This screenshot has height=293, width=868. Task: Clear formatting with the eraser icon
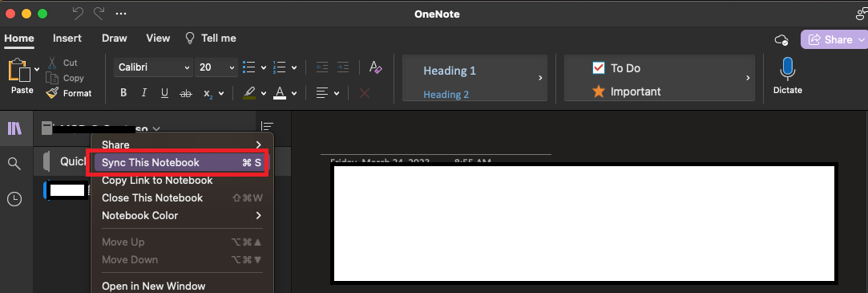pos(376,67)
